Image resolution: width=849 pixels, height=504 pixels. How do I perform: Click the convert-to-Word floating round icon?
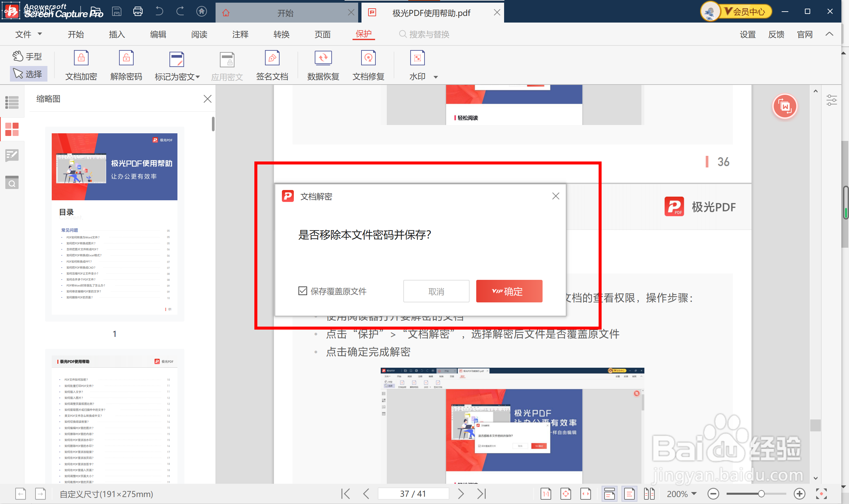[x=785, y=106]
